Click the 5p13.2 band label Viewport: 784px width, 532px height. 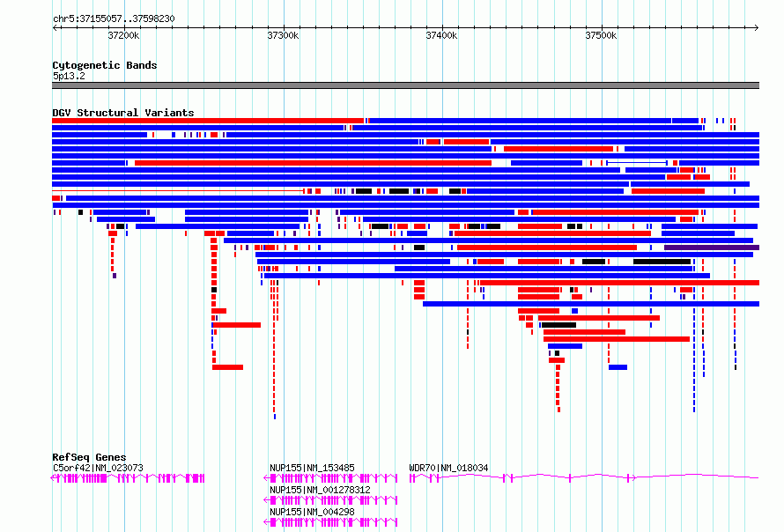pos(69,76)
